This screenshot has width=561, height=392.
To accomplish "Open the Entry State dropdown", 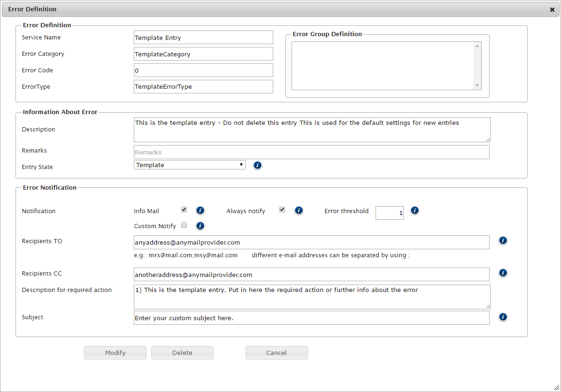I will 190,165.
